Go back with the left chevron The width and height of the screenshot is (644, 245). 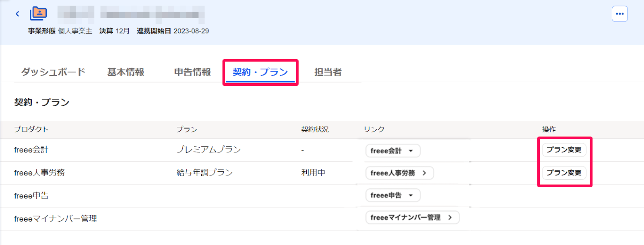[x=17, y=14]
